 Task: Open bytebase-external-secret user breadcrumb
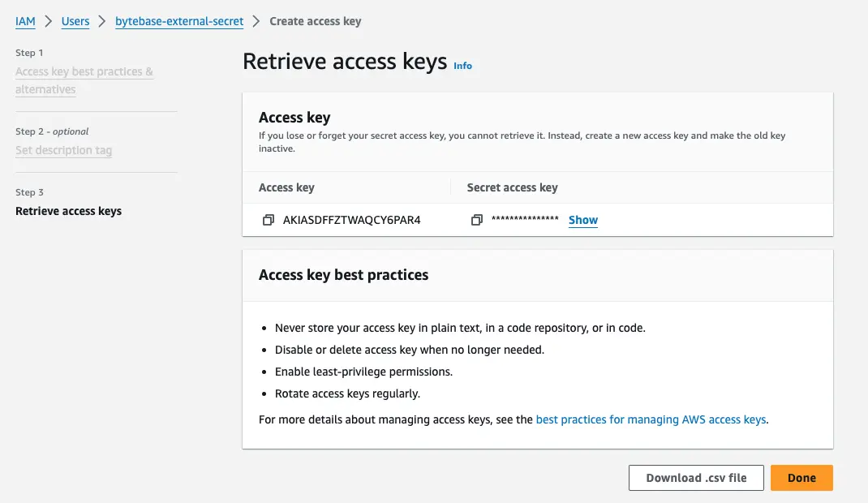tap(179, 22)
